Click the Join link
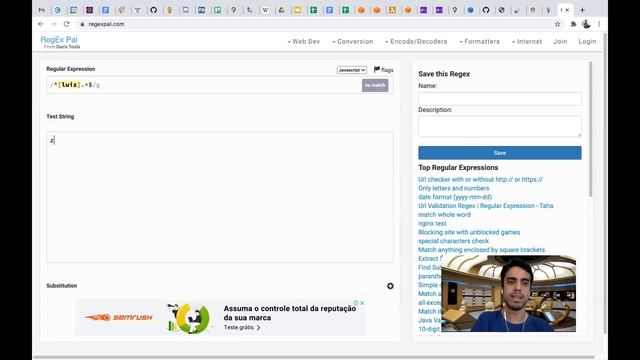 [x=560, y=42]
